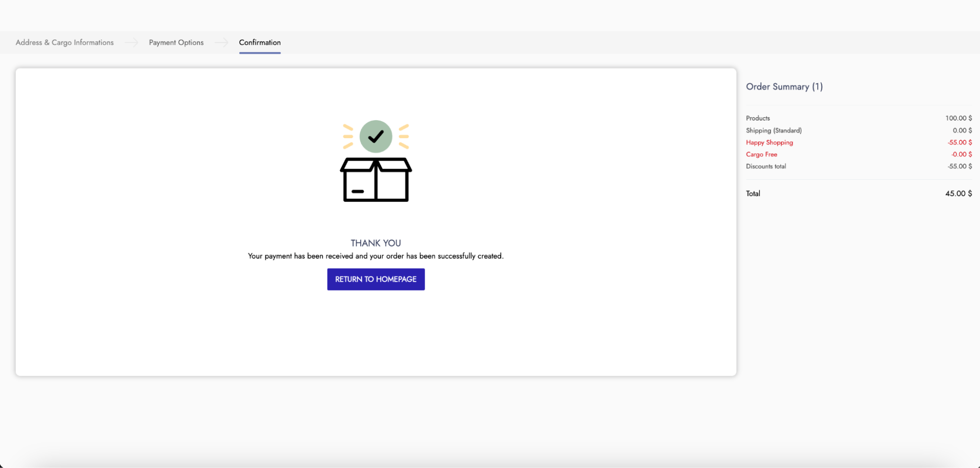This screenshot has width=980, height=468.
Task: Click arrow between Payment Options and Confirmation
Action: point(221,43)
